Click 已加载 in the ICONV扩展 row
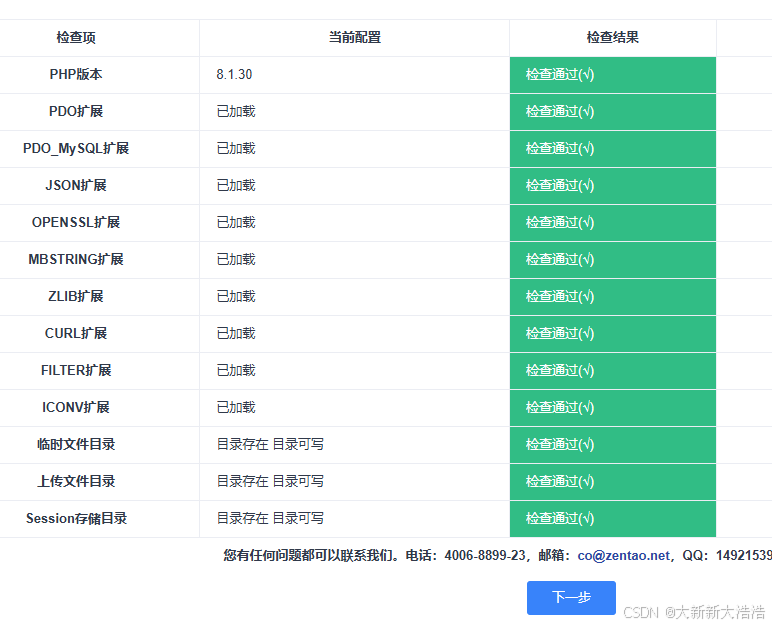Screen dimensions: 772x626 [236, 407]
